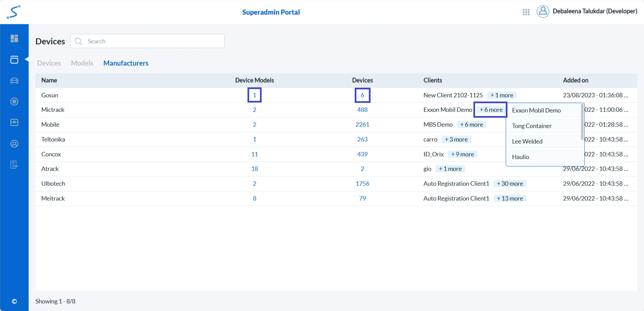Select the devices icon in the sidebar

point(14,60)
